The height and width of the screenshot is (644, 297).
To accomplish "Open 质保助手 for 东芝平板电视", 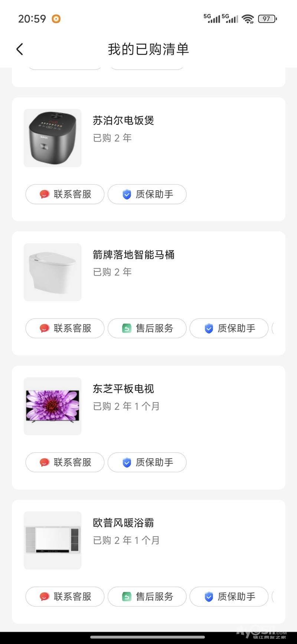I will tap(147, 463).
